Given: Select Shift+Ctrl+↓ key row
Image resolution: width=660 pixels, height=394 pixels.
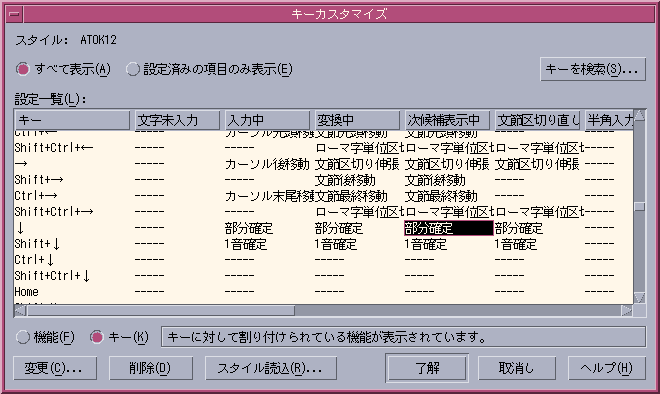Looking at the screenshot, I should coord(323,276).
